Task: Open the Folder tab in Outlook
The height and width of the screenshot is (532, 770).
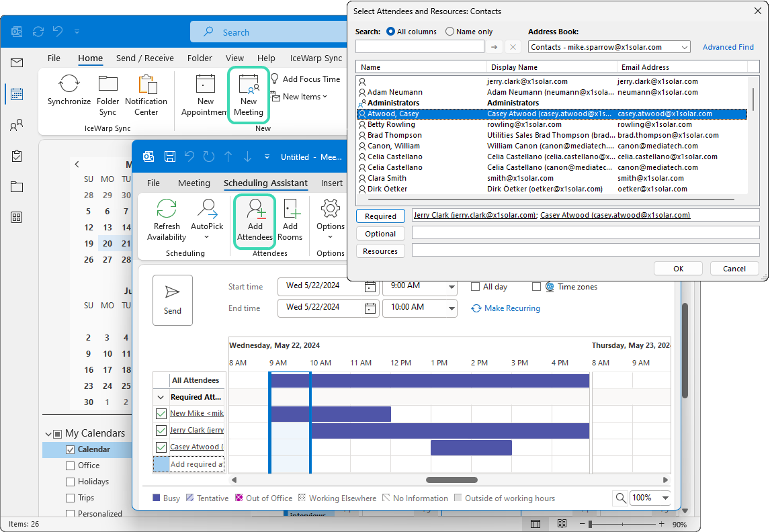Action: tap(200, 58)
